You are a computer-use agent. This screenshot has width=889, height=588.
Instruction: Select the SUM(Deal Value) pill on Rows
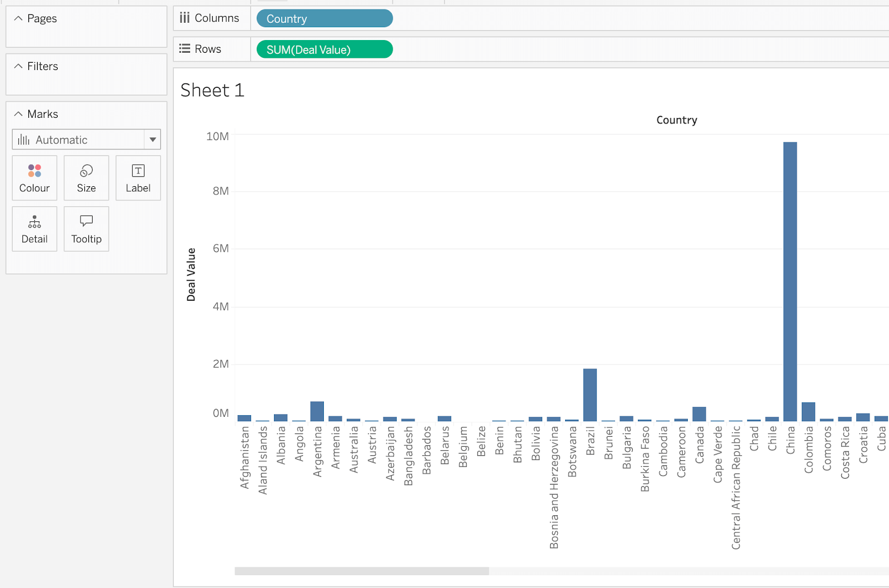point(324,49)
